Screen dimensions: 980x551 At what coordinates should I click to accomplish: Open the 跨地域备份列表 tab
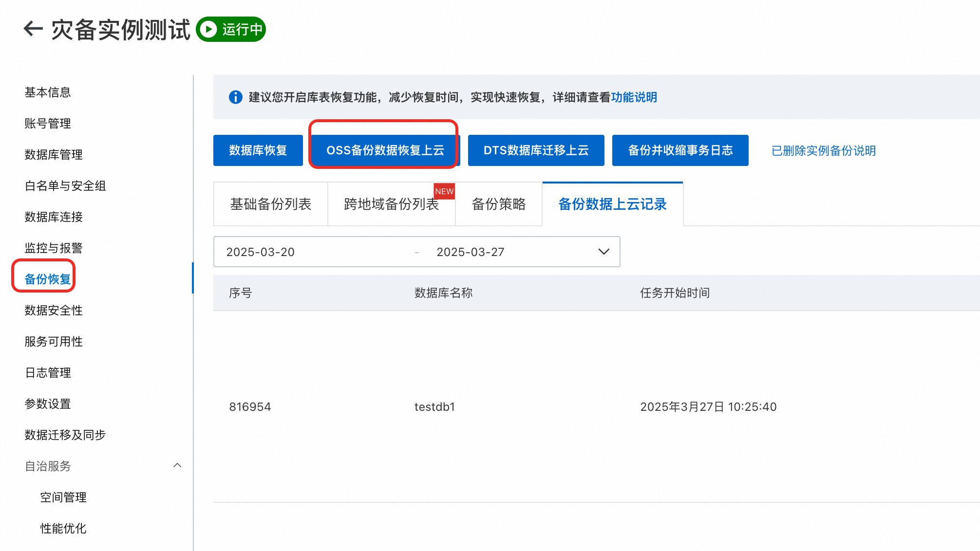click(391, 204)
